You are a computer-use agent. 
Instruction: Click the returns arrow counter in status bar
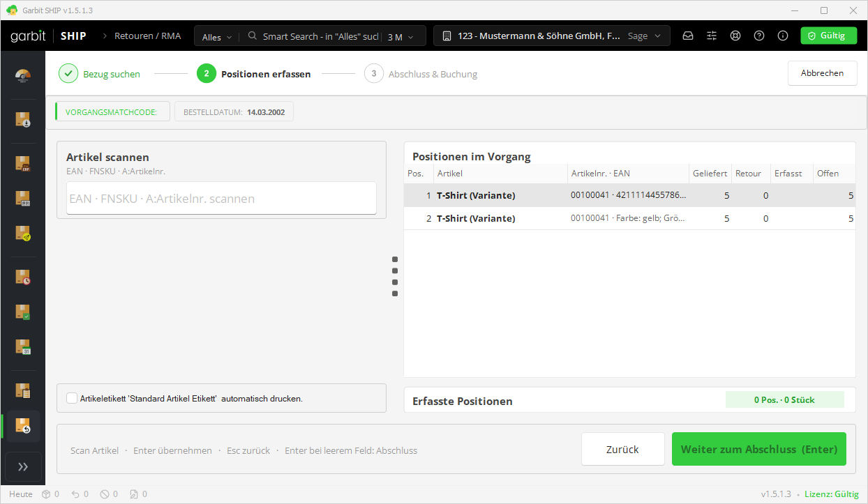click(x=80, y=494)
